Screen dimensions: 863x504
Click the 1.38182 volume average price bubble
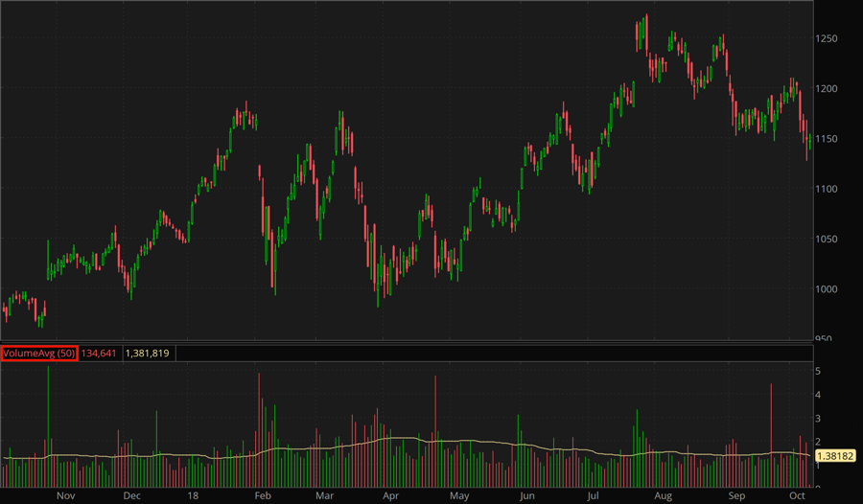pyautogui.click(x=835, y=457)
